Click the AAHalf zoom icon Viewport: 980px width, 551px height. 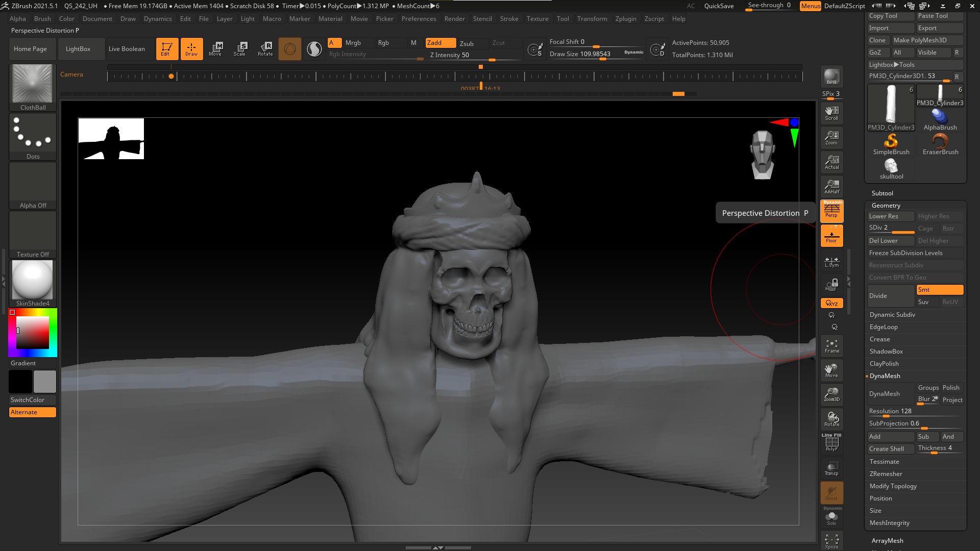831,187
